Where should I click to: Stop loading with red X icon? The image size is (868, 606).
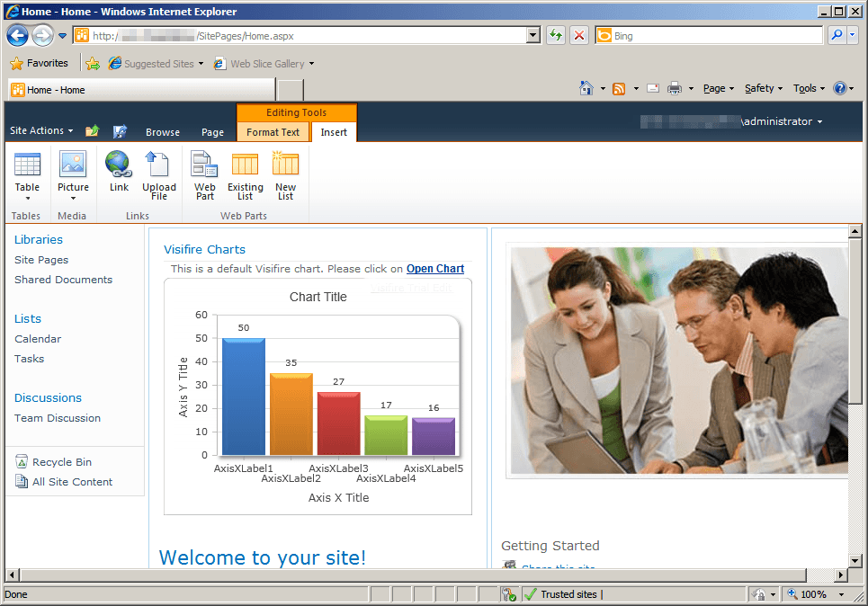(x=579, y=35)
